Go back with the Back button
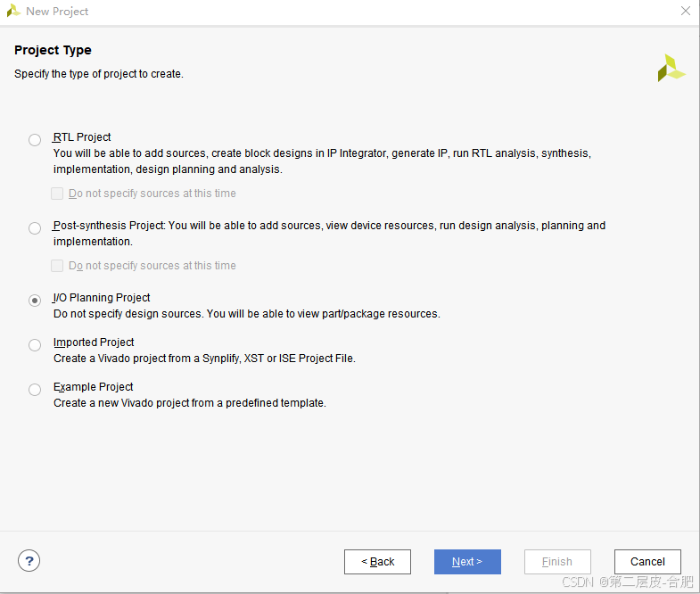This screenshot has width=700, height=594. pyautogui.click(x=377, y=561)
